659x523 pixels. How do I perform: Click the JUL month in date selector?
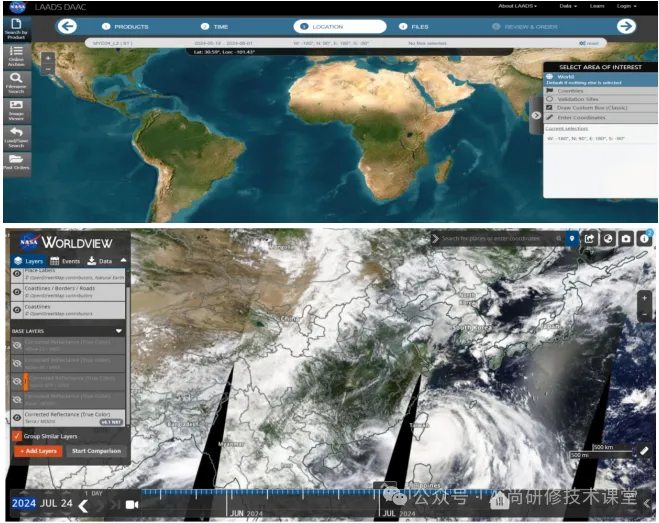48,503
